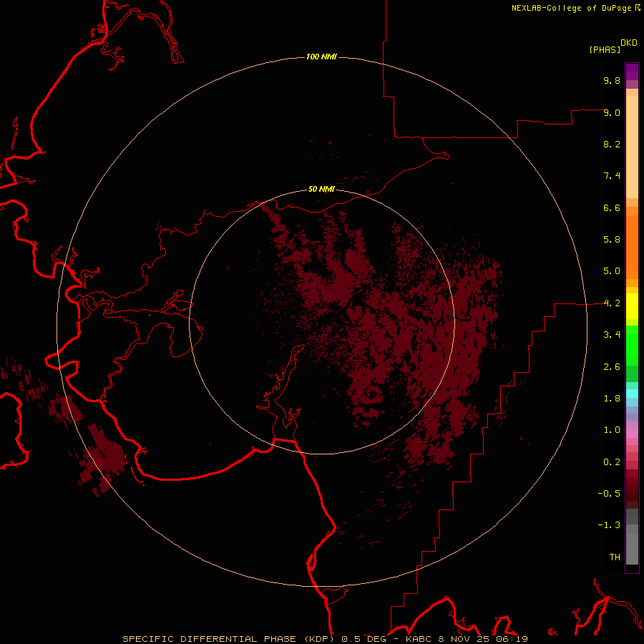Viewport: 644px width, 644px height.
Task: Click the 3.4 scale value
Action: coord(612,335)
